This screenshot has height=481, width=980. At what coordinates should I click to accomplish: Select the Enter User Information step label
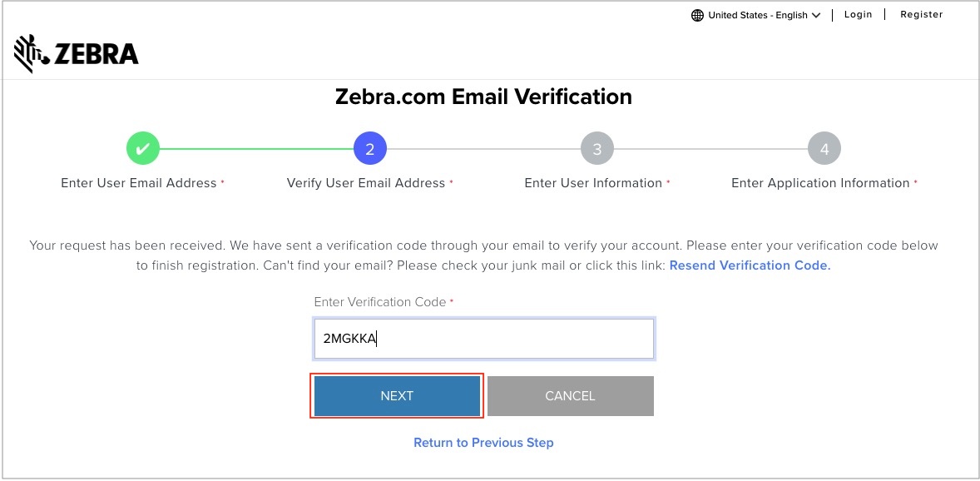tap(593, 183)
